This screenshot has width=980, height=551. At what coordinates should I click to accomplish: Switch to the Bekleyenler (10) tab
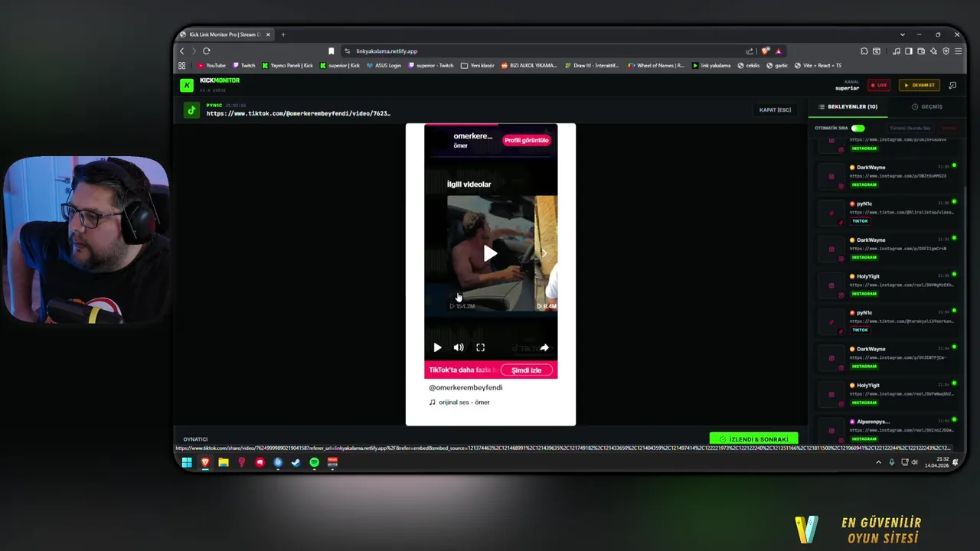(x=848, y=107)
